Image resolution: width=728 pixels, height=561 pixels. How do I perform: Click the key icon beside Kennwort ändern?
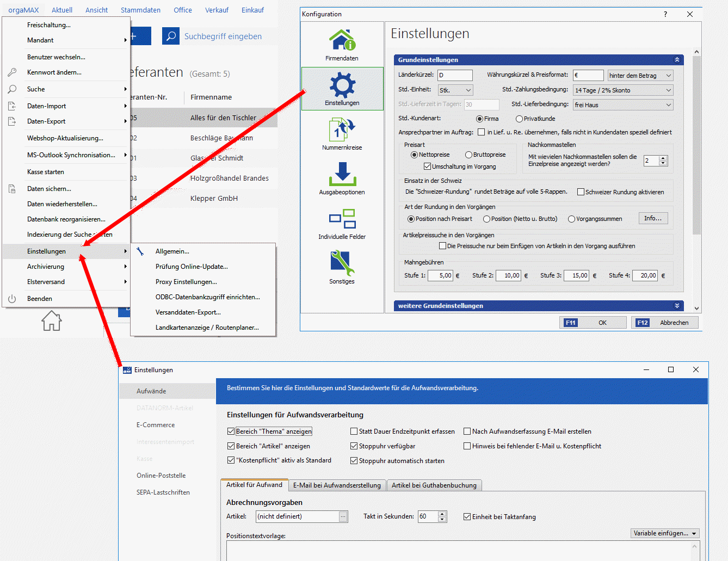click(x=12, y=72)
